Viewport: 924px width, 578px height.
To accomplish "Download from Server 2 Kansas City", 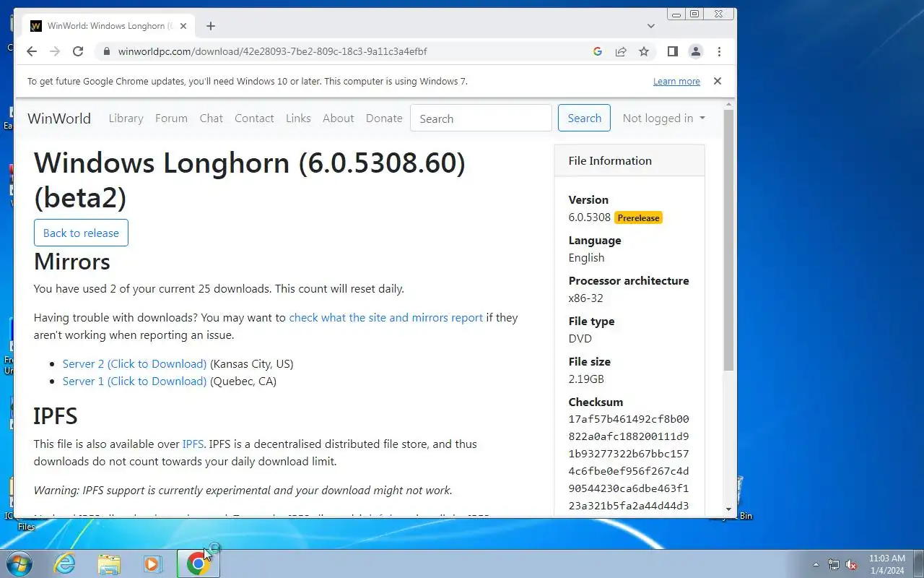I will click(134, 363).
